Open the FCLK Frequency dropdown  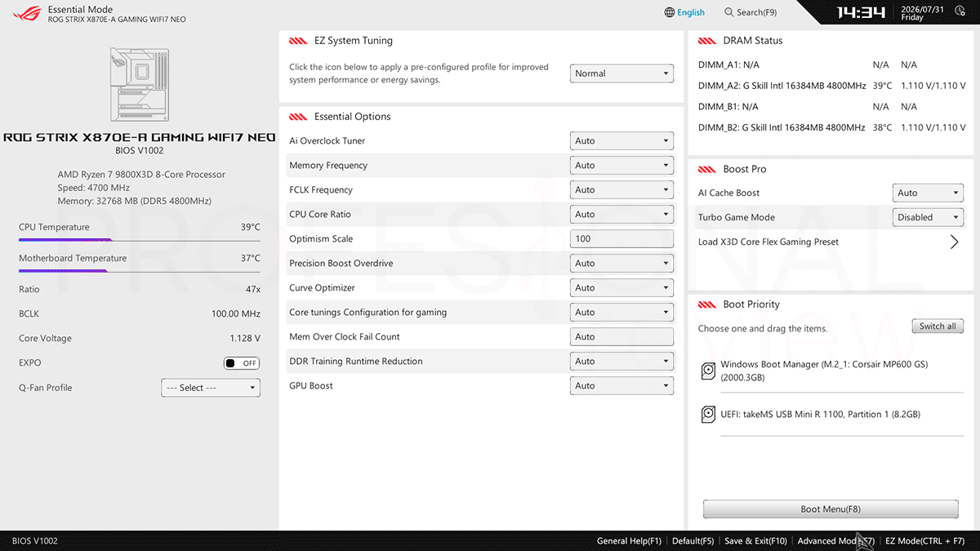[x=621, y=190]
